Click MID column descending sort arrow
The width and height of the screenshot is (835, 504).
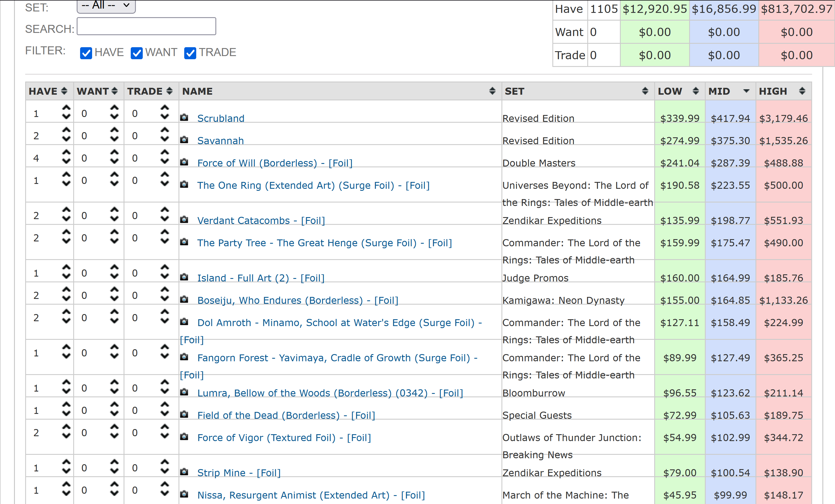point(746,91)
